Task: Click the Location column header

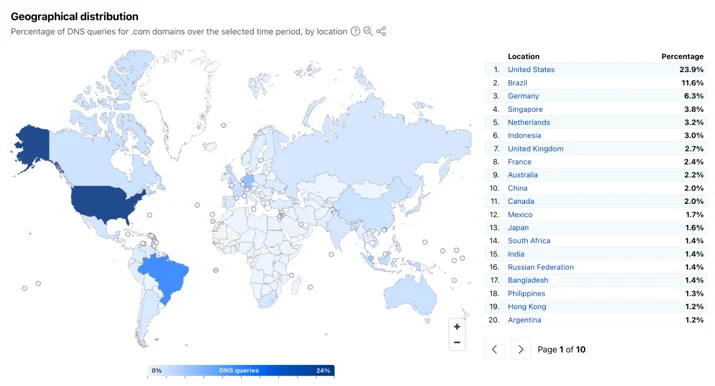Action: tap(523, 57)
